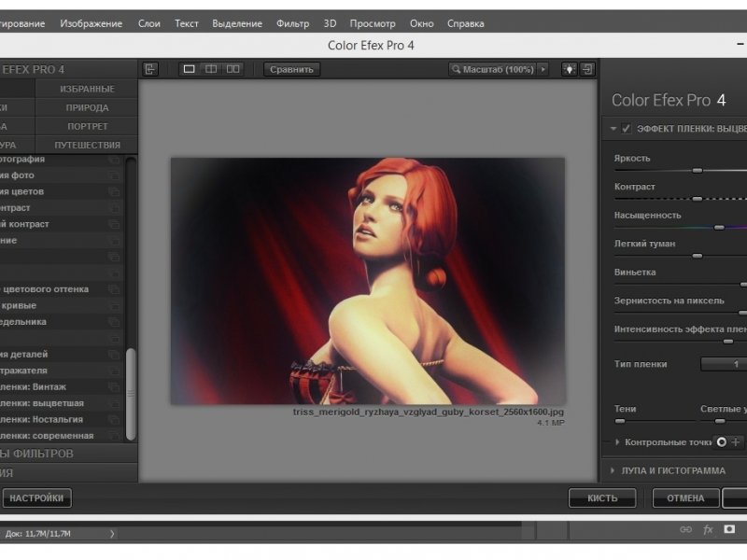Click the fx layer style icon

click(x=708, y=529)
